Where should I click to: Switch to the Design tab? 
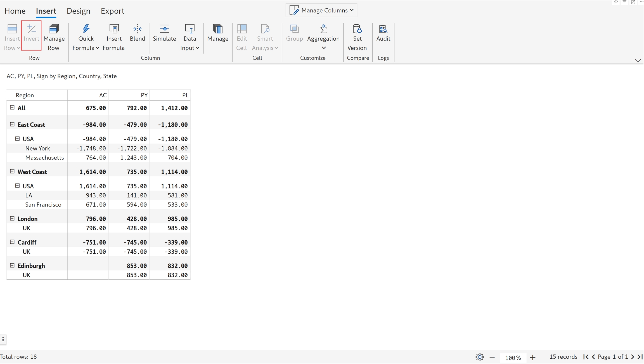click(x=78, y=11)
